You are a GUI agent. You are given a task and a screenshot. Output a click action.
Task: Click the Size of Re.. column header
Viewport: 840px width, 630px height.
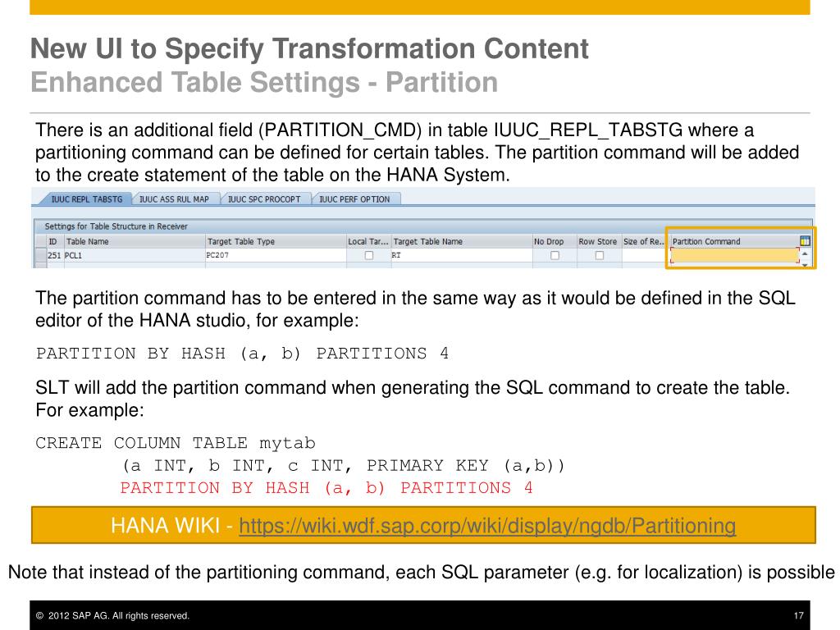[643, 242]
